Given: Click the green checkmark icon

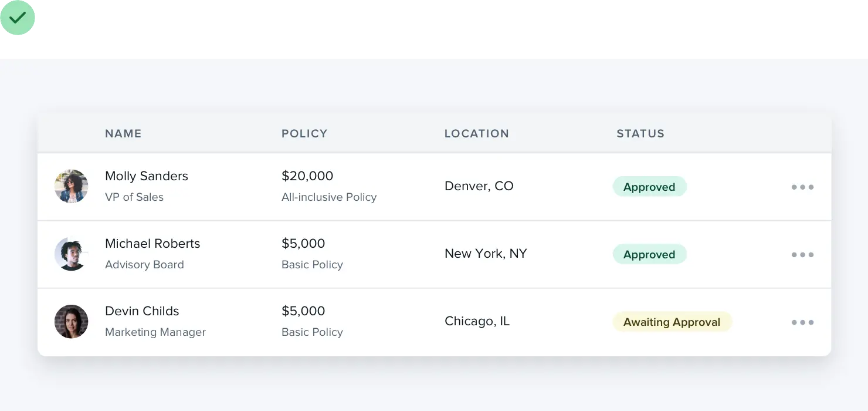Looking at the screenshot, I should [18, 18].
